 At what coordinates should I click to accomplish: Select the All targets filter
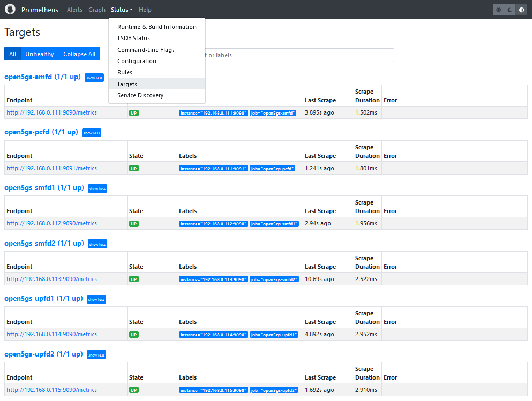tap(12, 54)
